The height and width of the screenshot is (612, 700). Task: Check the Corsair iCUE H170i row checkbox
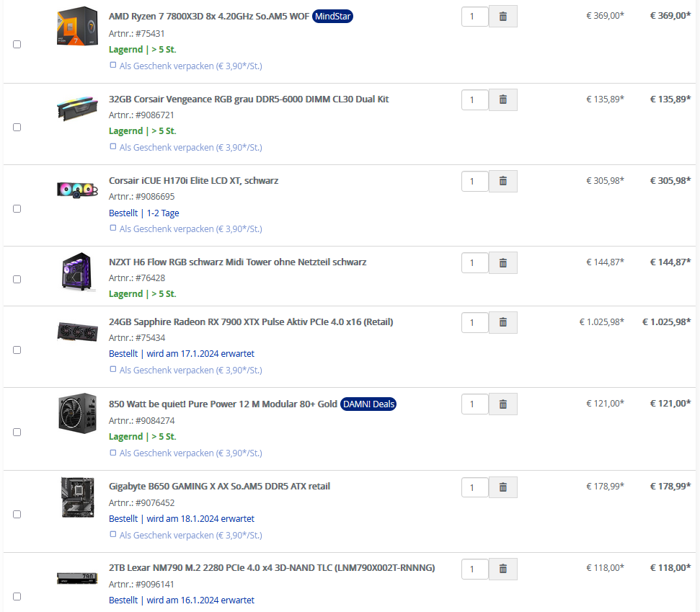click(17, 208)
